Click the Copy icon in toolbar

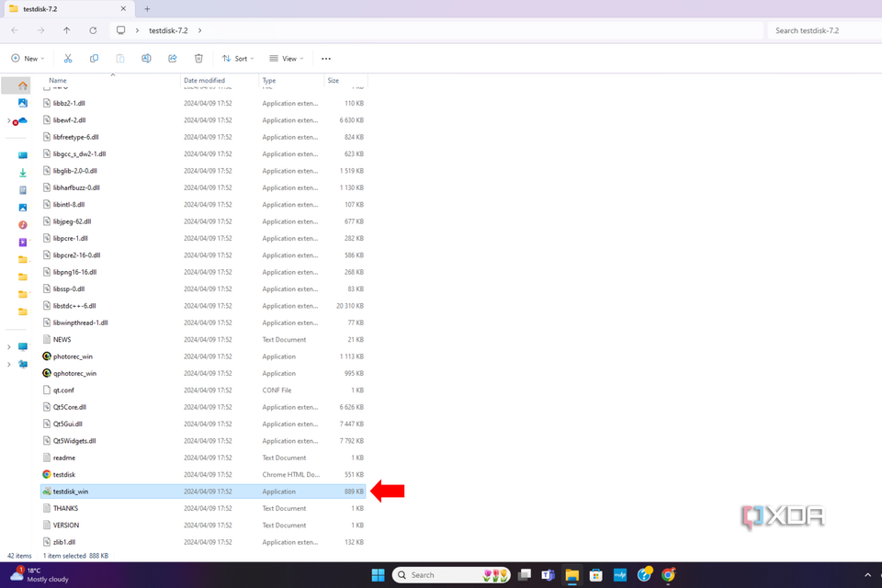94,59
